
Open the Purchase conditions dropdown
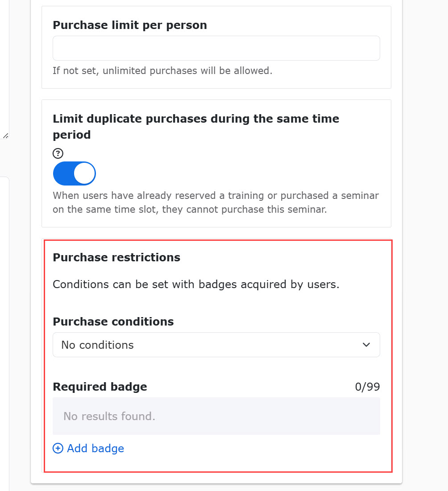coord(216,345)
